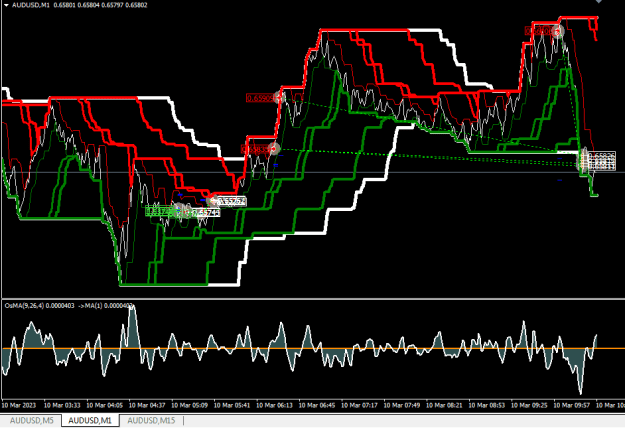Click the '10 Mar 06:13' time label

[x=274, y=405]
